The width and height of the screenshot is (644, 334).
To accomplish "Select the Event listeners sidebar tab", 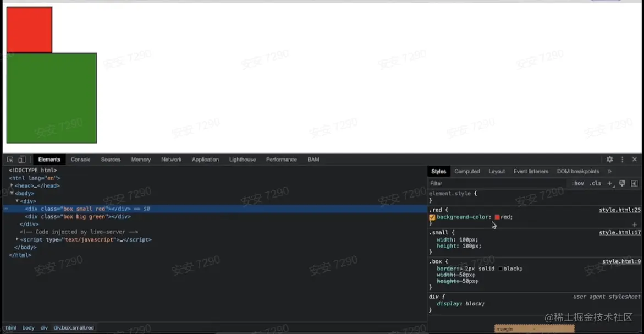I will 531,171.
